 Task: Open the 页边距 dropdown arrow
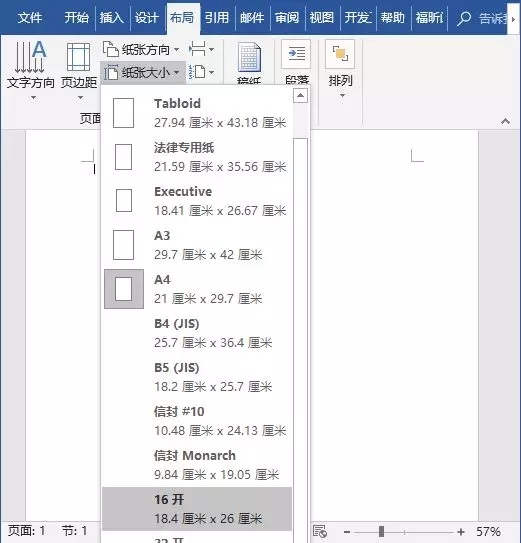pos(80,98)
